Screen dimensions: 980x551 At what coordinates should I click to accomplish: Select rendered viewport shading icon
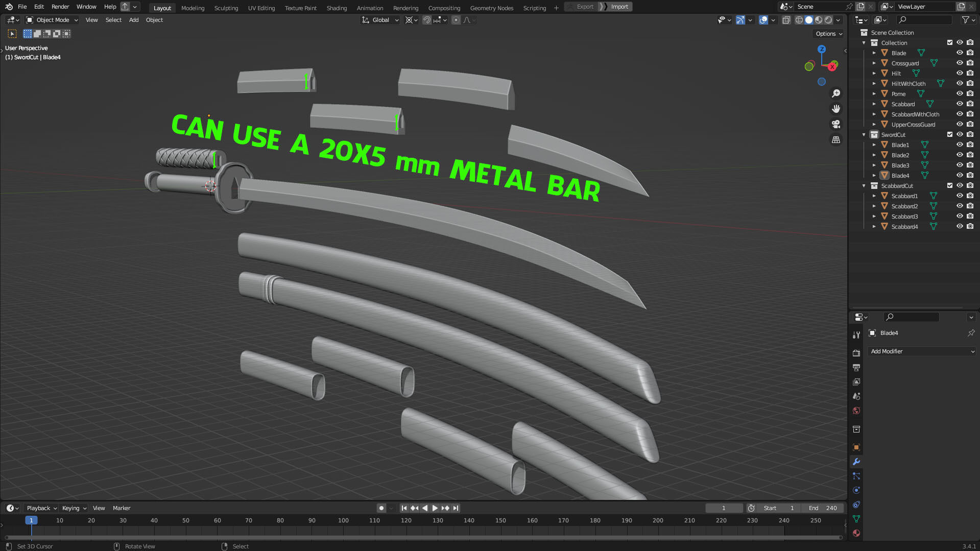(828, 20)
